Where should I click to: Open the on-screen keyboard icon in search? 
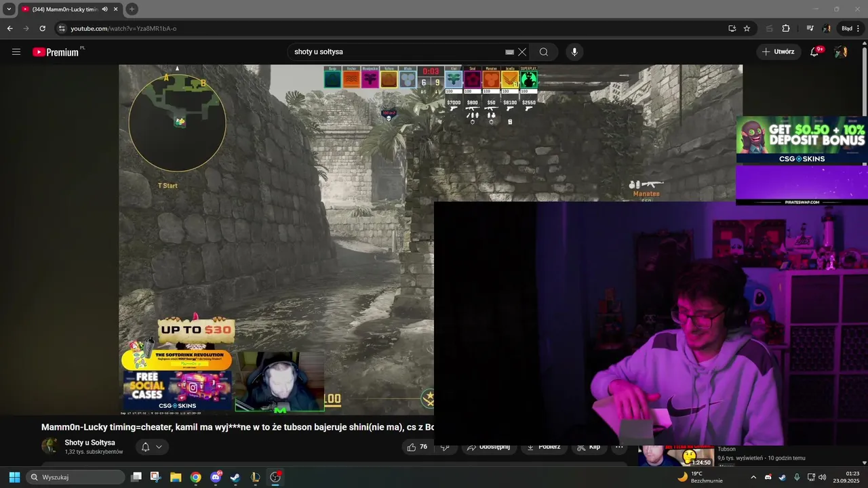[509, 52]
